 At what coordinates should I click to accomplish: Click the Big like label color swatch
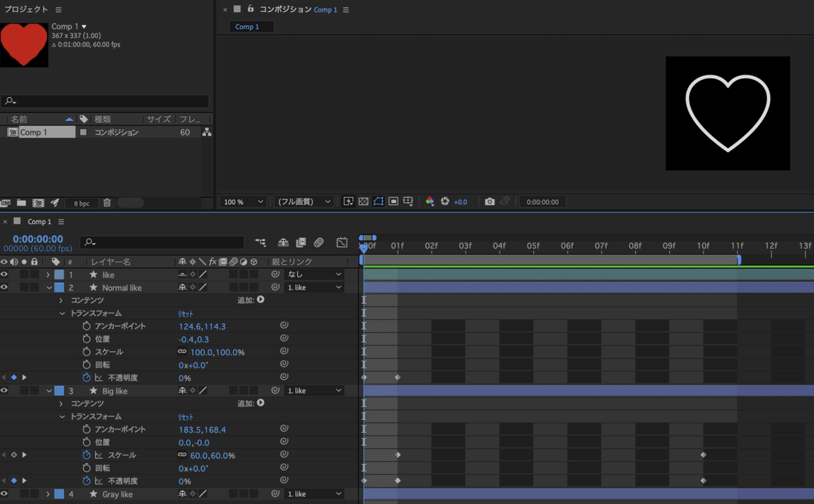point(59,391)
